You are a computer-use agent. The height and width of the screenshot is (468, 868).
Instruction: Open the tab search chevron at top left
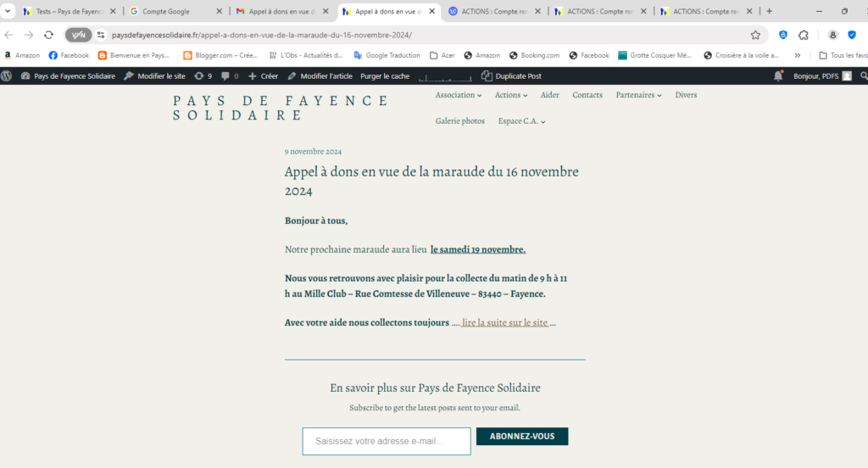(8, 11)
